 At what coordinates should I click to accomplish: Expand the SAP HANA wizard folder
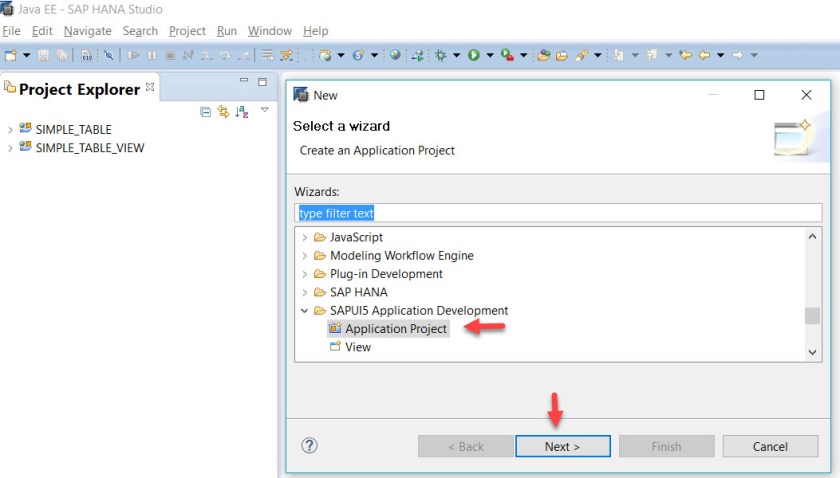tap(304, 293)
